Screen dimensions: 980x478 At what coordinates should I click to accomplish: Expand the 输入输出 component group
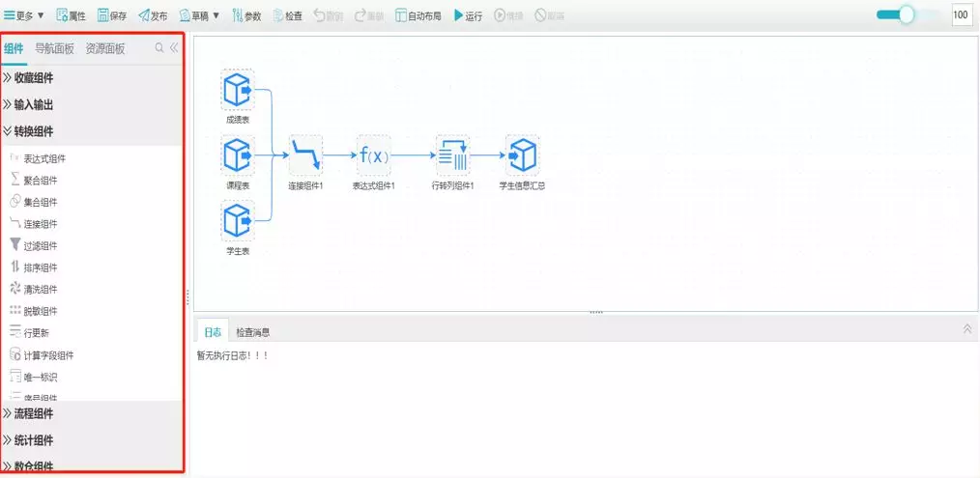click(x=34, y=104)
